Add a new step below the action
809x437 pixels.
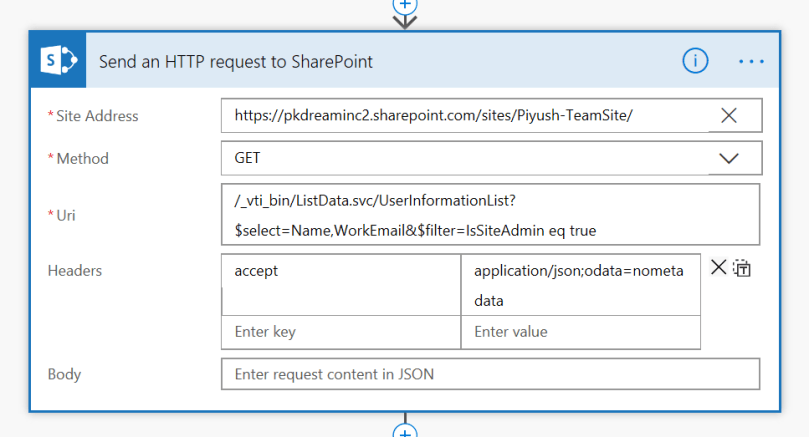tap(405, 430)
